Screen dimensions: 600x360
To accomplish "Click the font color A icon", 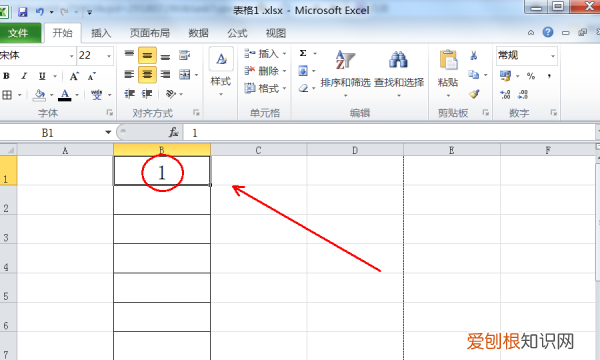I will click(x=65, y=94).
